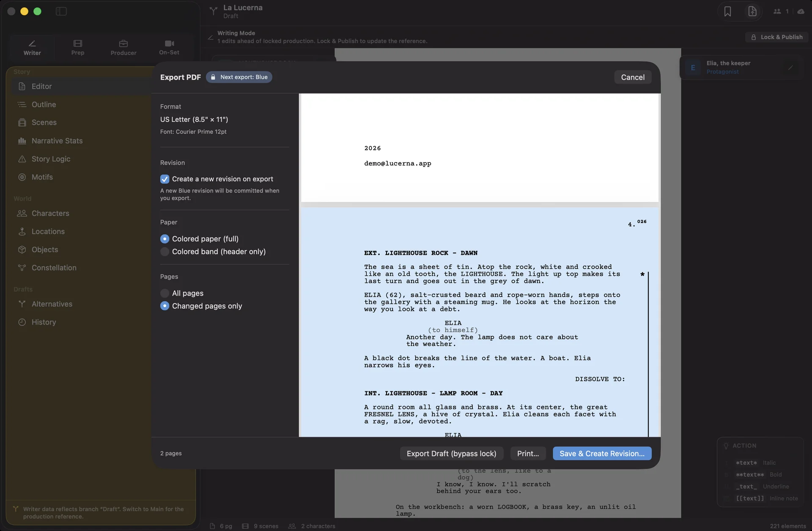Click the cloud sync icon

coord(801,11)
